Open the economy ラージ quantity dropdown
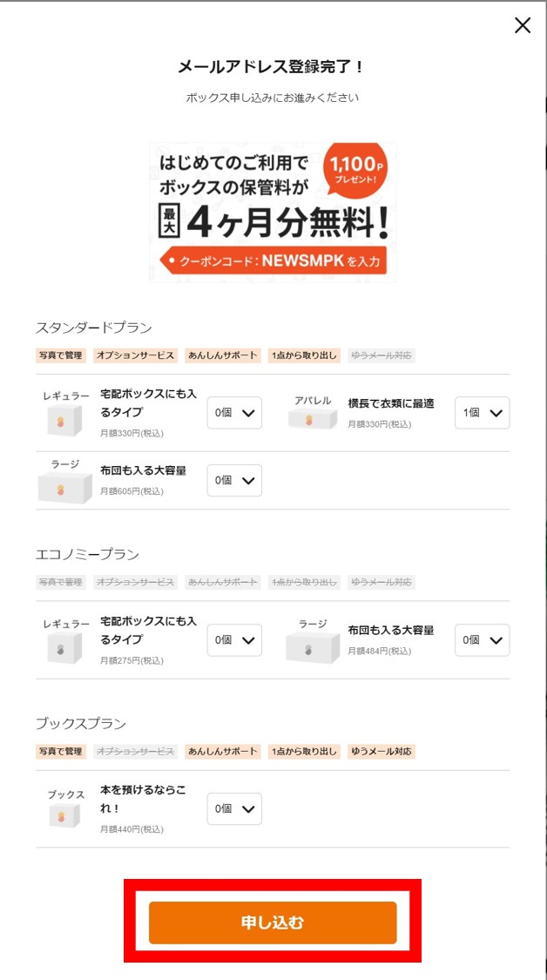This screenshot has height=980, width=547. [482, 640]
